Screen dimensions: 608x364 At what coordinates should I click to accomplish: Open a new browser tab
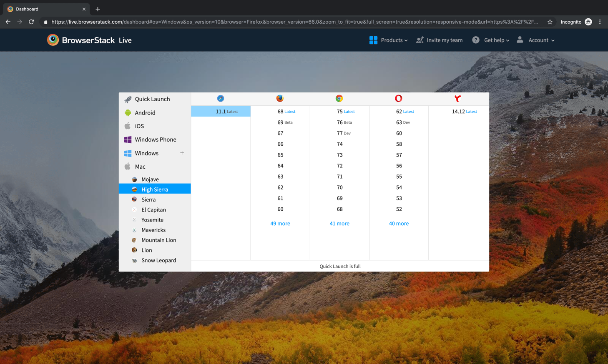click(x=98, y=9)
